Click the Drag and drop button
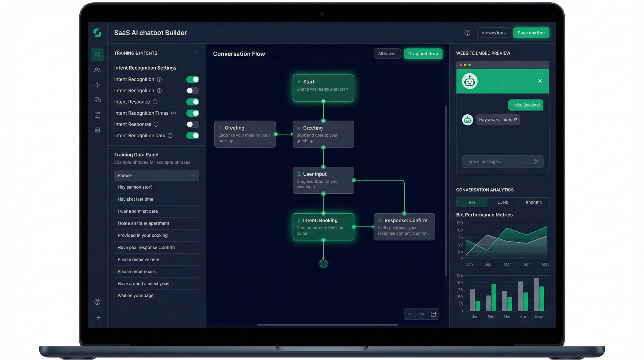This screenshot has height=360, width=644. (423, 54)
